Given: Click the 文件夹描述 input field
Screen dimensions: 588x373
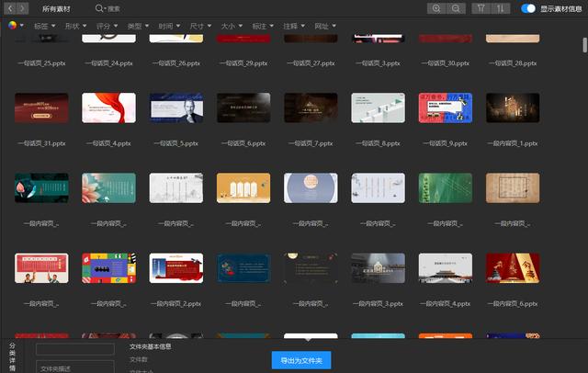Looking at the screenshot, I should tap(75, 367).
